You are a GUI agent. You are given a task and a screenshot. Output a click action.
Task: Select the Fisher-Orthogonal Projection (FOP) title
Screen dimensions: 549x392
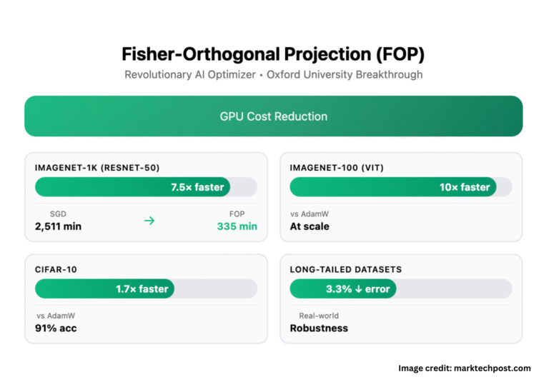274,54
